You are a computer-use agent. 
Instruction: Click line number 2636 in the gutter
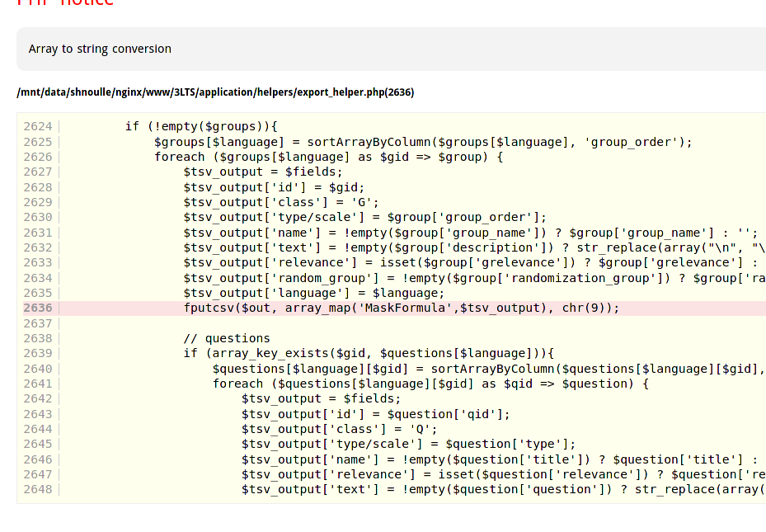[x=38, y=308]
